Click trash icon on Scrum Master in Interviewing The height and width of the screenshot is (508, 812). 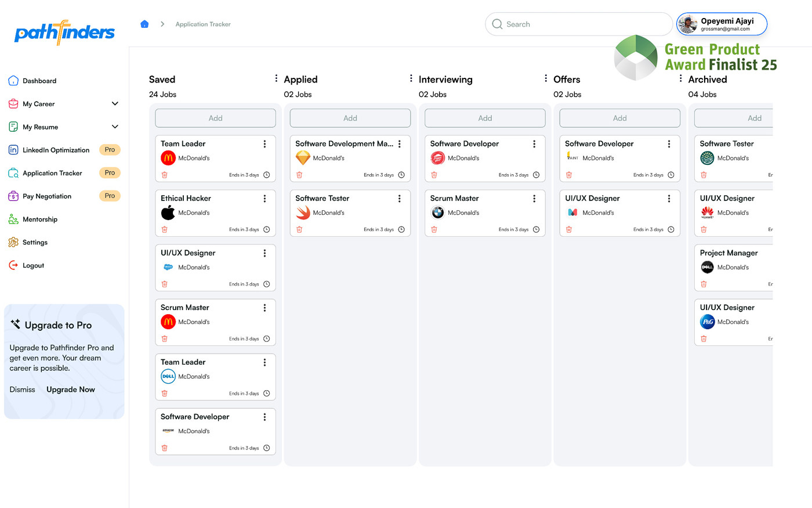(x=434, y=229)
